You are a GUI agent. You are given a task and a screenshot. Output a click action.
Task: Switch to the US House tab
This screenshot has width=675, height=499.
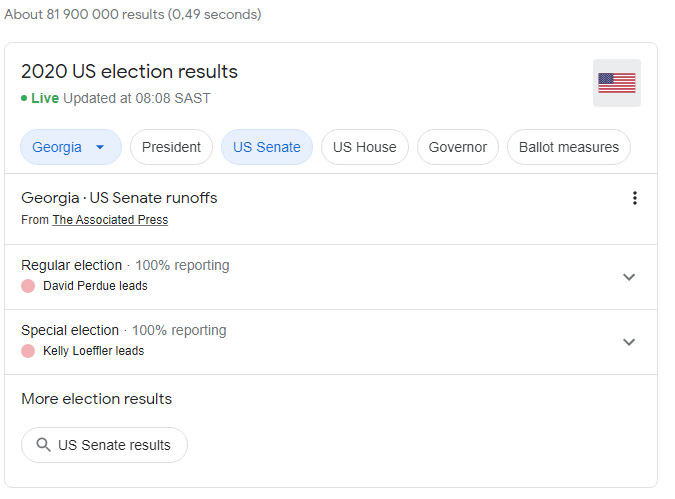364,147
